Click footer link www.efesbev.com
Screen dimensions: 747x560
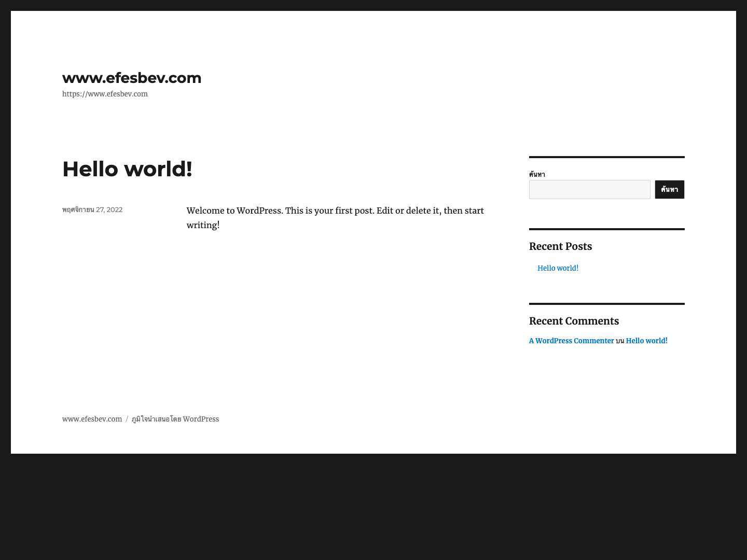(x=92, y=419)
